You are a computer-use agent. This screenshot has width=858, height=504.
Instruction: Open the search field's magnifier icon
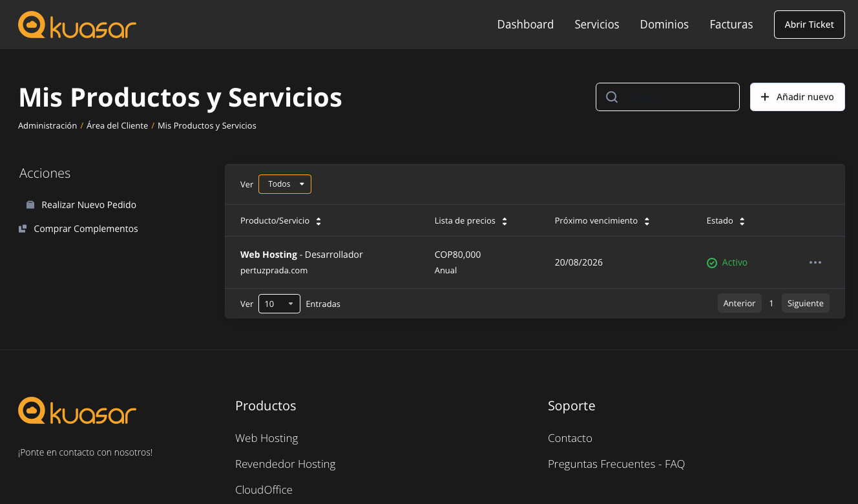click(x=611, y=96)
